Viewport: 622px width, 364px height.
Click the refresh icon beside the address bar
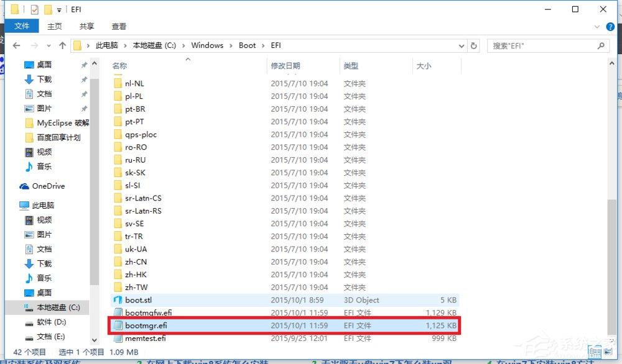coord(473,45)
